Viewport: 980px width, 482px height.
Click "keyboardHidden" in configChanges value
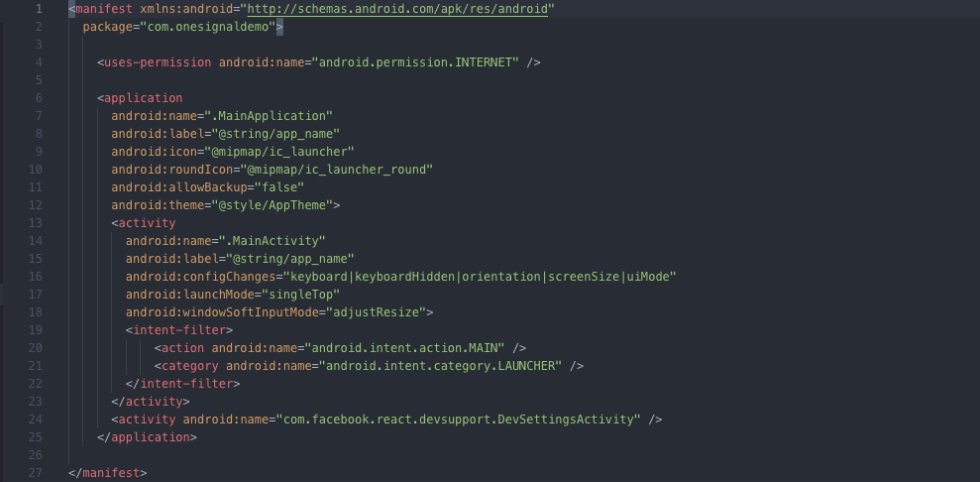404,277
